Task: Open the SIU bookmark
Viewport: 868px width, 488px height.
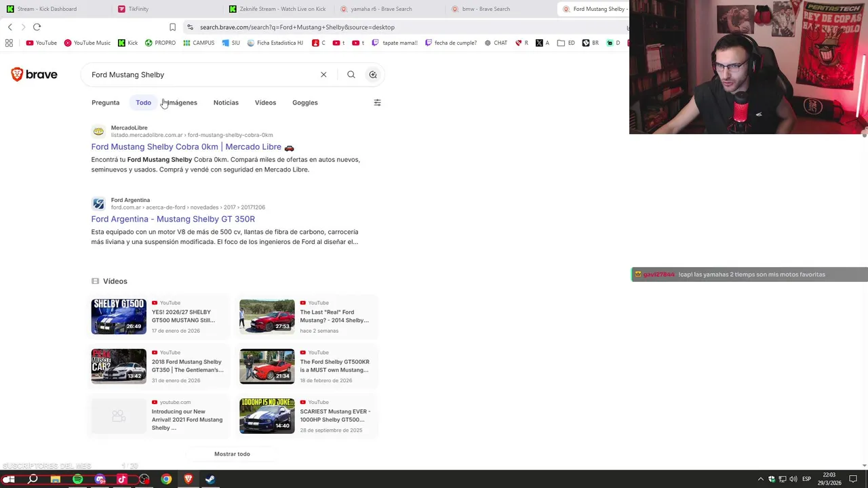Action: point(231,43)
